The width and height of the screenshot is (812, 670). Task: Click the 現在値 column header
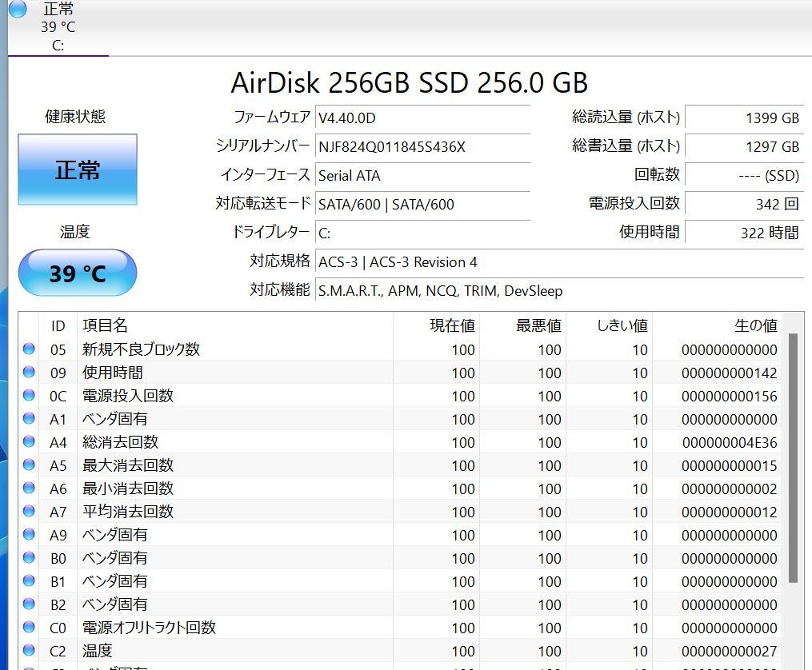[452, 325]
